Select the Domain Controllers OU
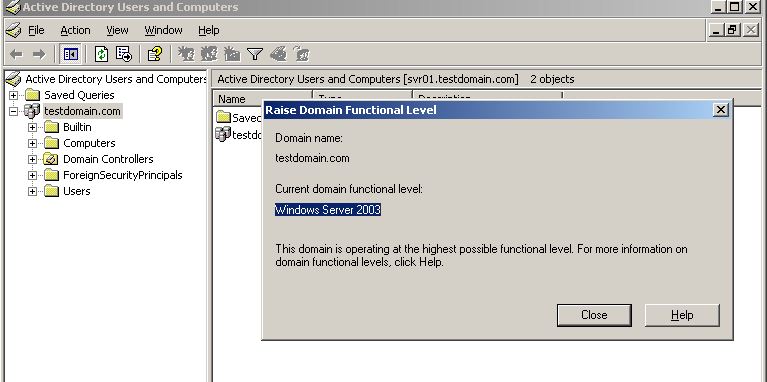 pyautogui.click(x=108, y=159)
